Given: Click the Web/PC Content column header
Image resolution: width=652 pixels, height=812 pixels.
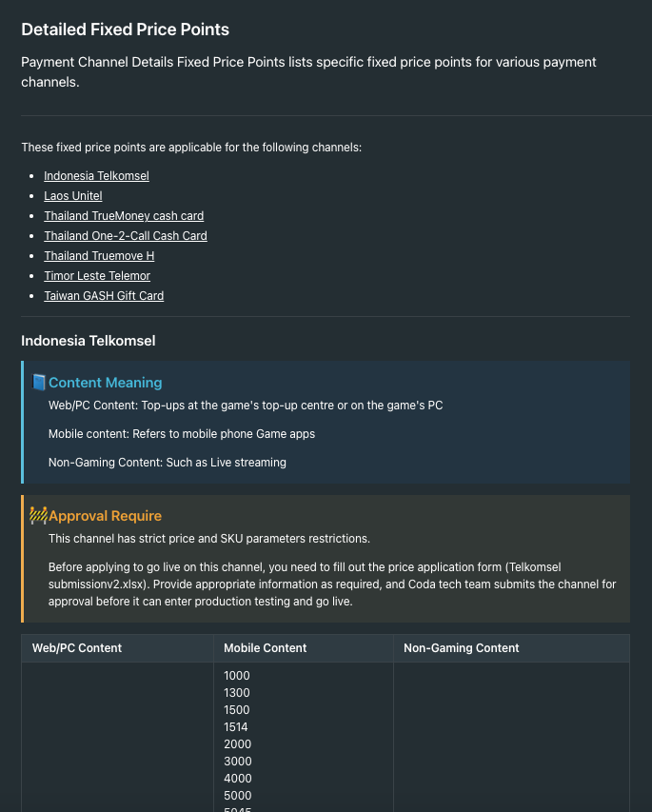Looking at the screenshot, I should pos(77,648).
